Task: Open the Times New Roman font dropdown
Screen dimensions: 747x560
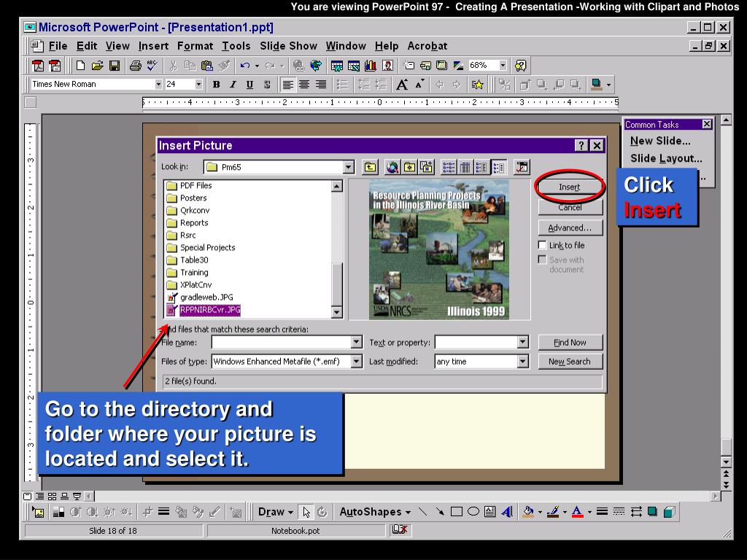Action: pos(158,85)
